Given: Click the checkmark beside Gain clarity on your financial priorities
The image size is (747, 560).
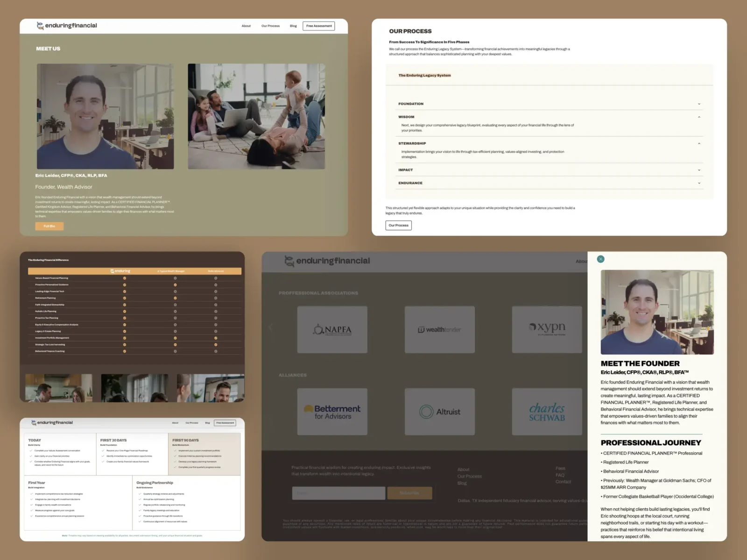Looking at the screenshot, I should coord(30,456).
